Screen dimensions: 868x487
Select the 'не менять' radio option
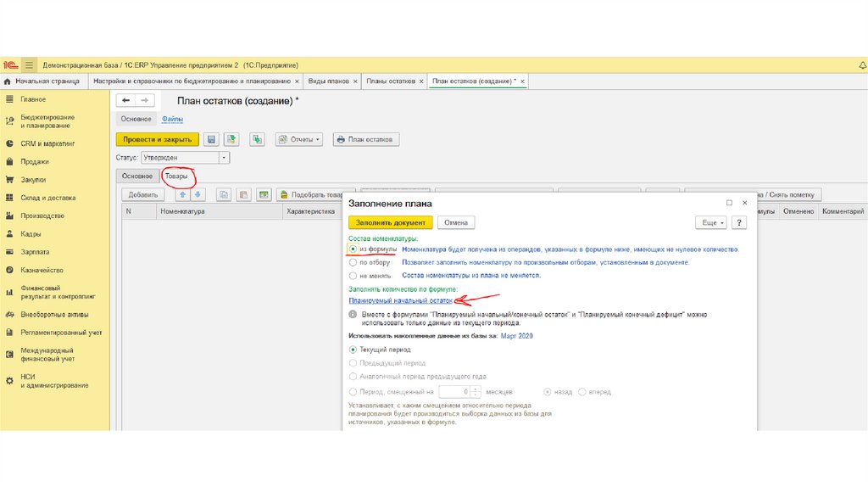[353, 276]
